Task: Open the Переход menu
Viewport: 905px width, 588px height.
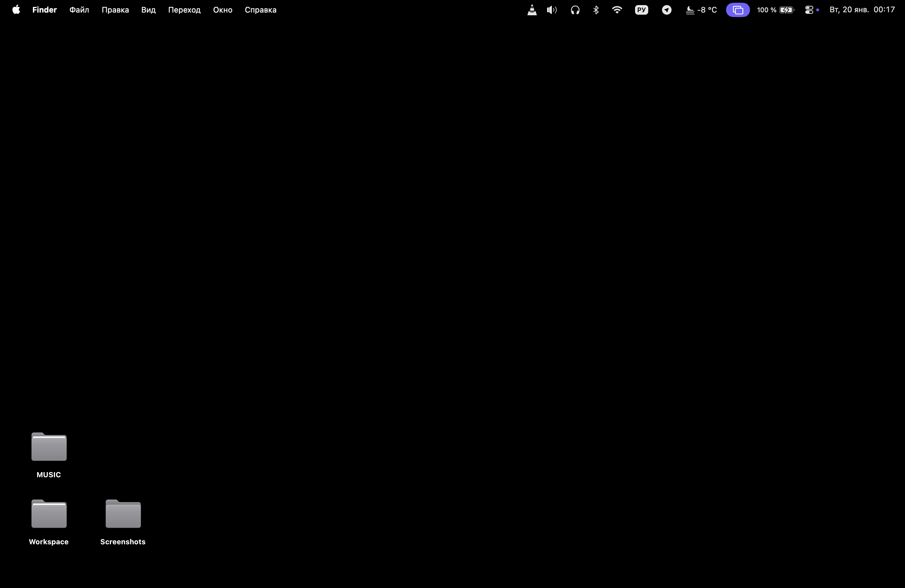Action: pos(184,10)
